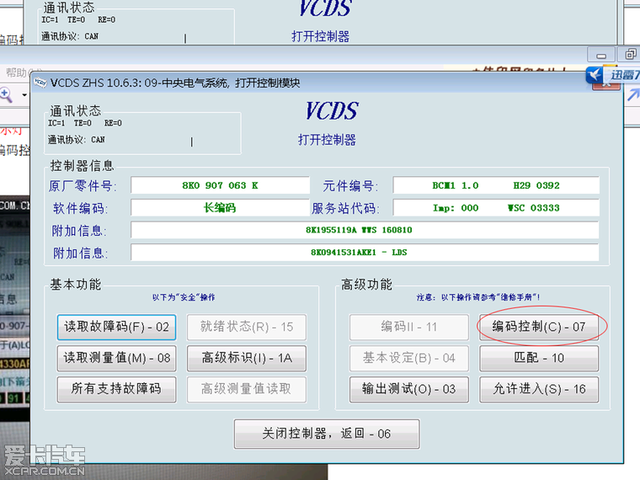Click the magnifier zoom icon in background window
640x480 pixels.
click(5, 95)
